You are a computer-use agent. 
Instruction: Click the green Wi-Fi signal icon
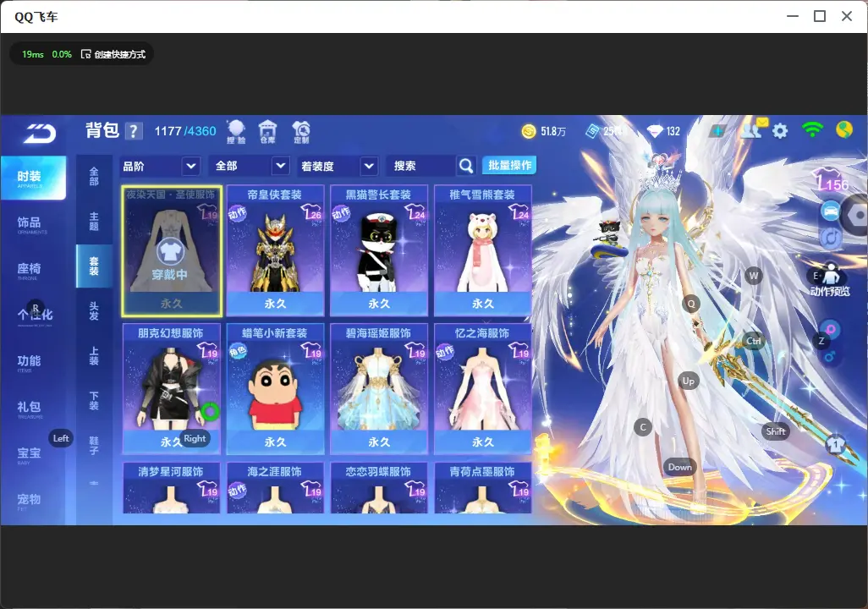point(812,129)
